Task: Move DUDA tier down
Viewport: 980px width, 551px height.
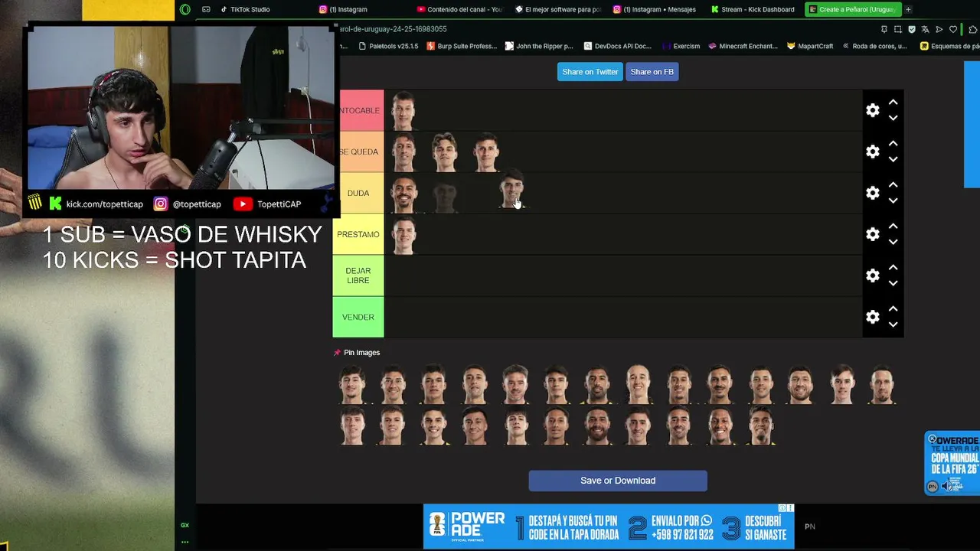Action: tap(893, 201)
